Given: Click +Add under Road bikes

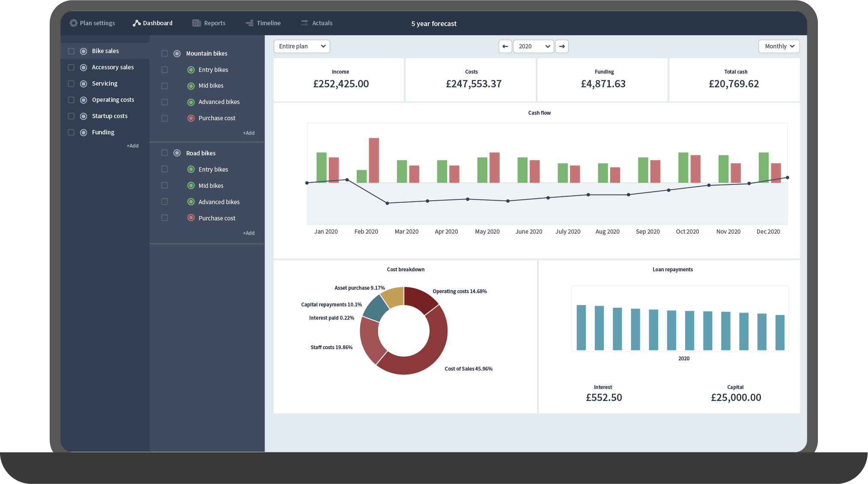Looking at the screenshot, I should tap(249, 233).
